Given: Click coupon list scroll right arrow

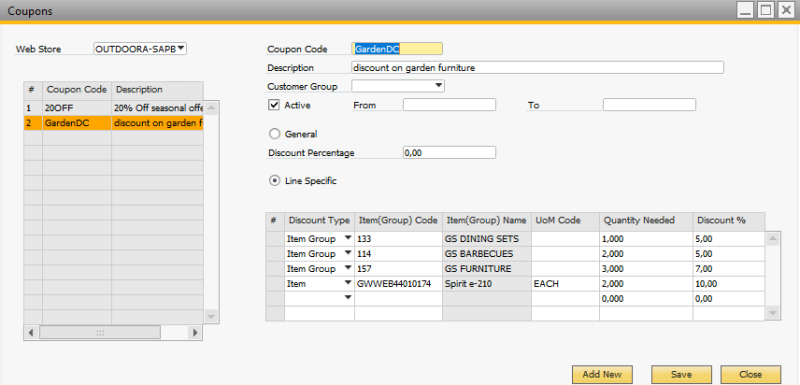Looking at the screenshot, I should click(194, 332).
